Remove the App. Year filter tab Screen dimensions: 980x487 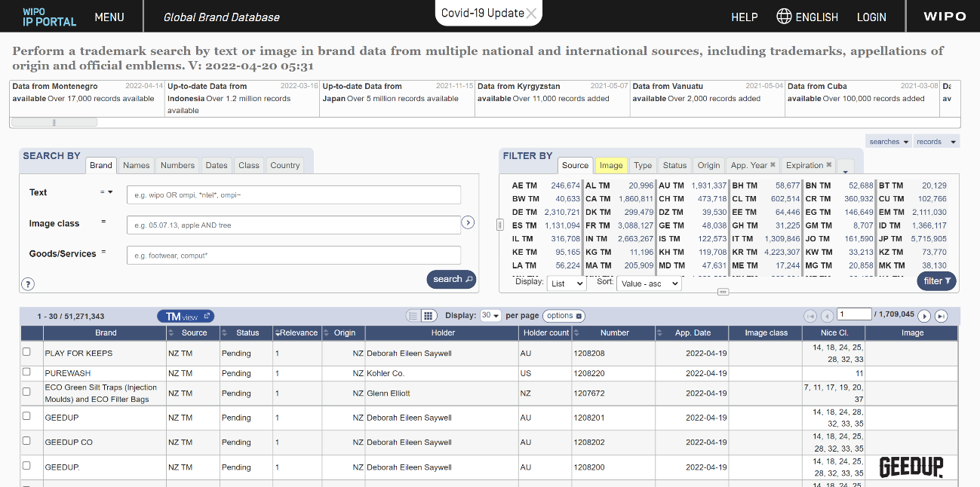click(773, 165)
